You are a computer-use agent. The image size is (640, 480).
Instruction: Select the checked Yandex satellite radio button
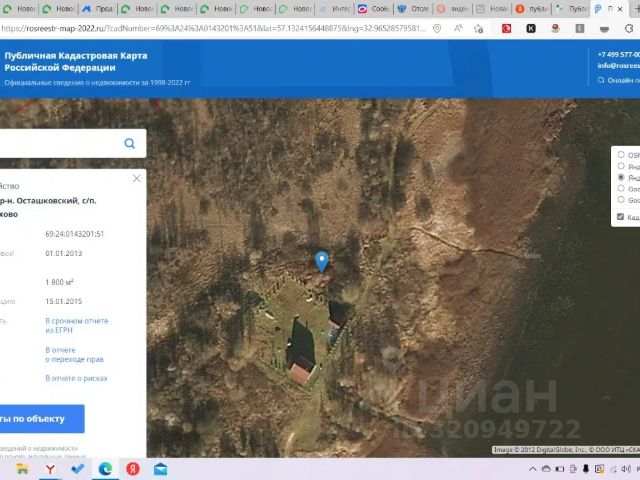(621, 178)
